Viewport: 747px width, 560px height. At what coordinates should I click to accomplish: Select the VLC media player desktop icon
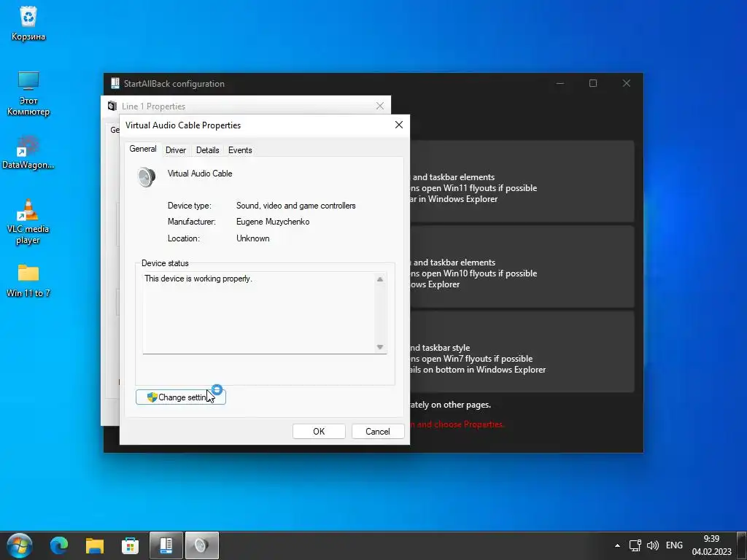(x=28, y=222)
